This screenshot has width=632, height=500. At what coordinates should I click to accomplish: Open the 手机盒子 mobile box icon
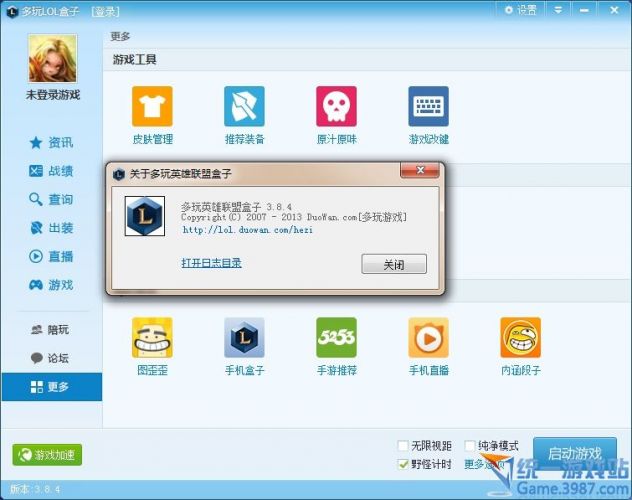[x=244, y=338]
